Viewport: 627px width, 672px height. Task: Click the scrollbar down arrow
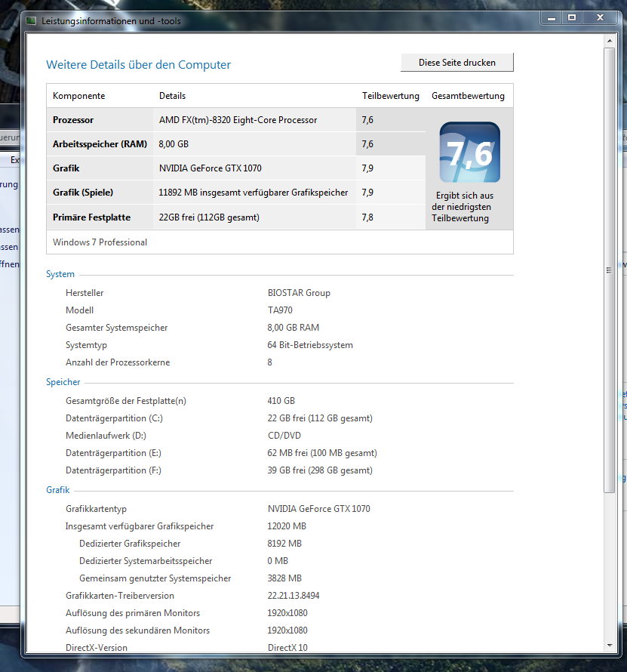[610, 645]
